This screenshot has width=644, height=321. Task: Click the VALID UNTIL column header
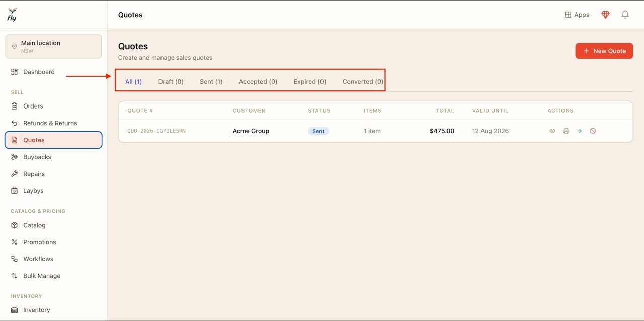(491, 111)
